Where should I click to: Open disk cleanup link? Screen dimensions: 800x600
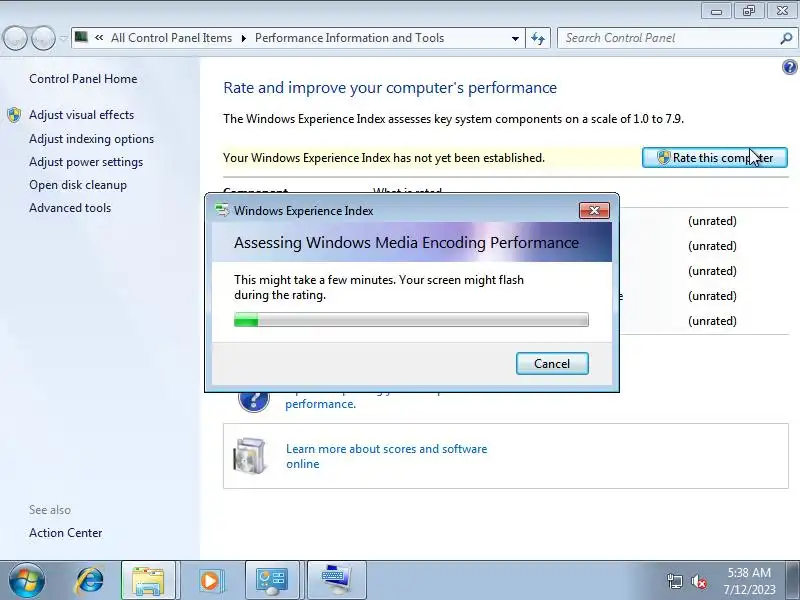tap(78, 185)
